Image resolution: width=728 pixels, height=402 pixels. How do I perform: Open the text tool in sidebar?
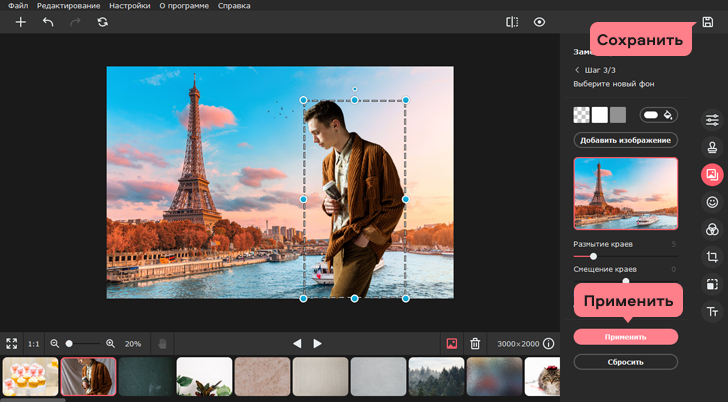click(x=712, y=312)
